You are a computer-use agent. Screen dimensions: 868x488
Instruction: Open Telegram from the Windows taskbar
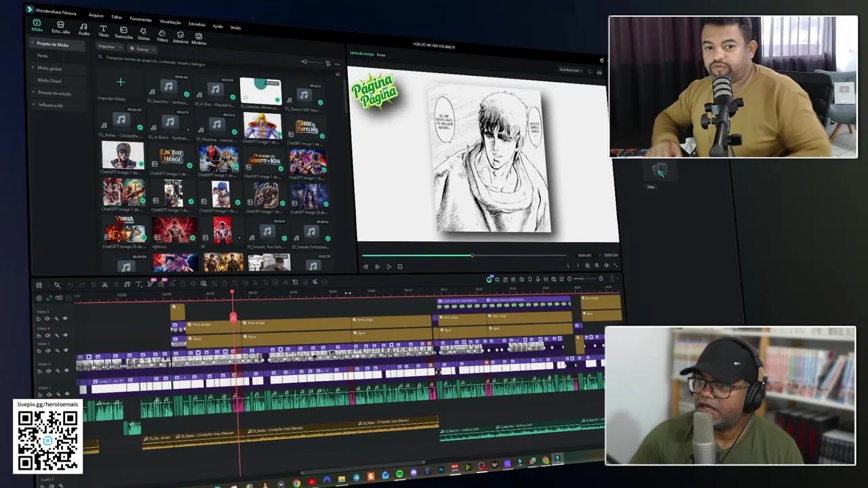point(356,479)
